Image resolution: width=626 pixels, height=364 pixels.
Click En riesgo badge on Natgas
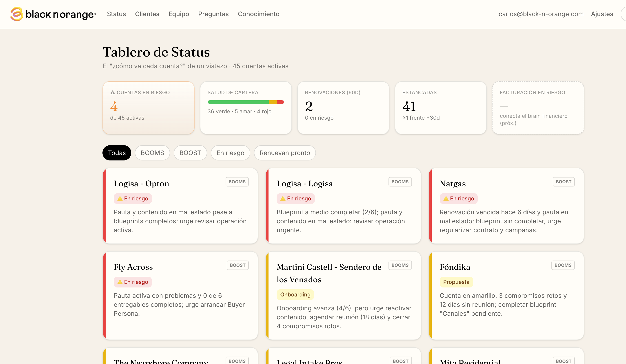(459, 199)
